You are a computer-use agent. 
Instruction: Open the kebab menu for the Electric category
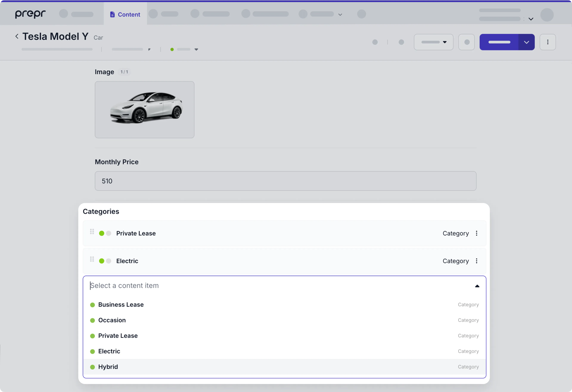tap(477, 261)
